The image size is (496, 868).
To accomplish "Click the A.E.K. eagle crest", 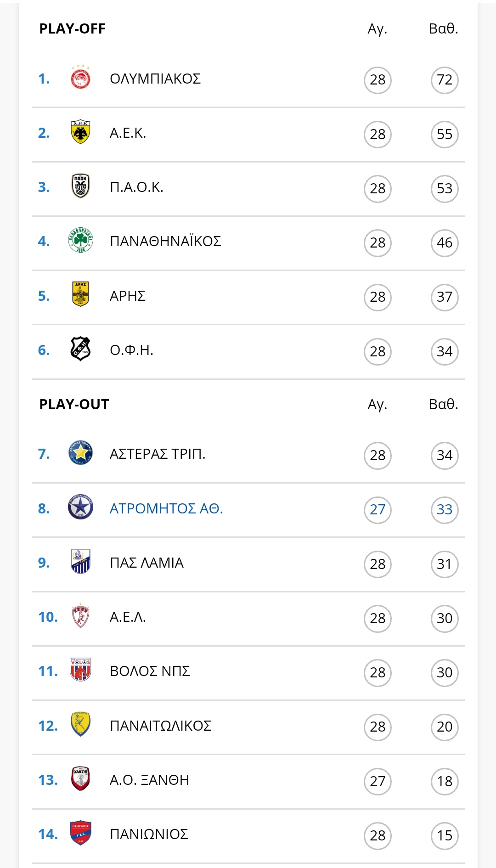I will pyautogui.click(x=80, y=132).
